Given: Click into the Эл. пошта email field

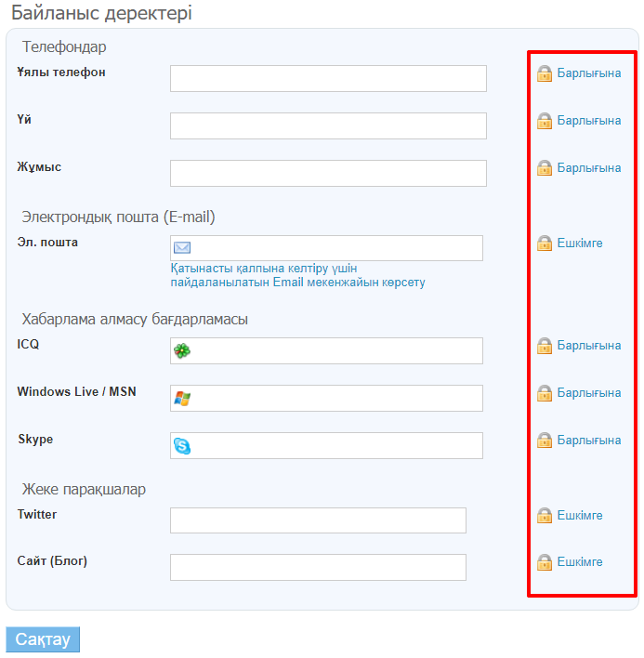Looking at the screenshot, I should tap(336, 248).
